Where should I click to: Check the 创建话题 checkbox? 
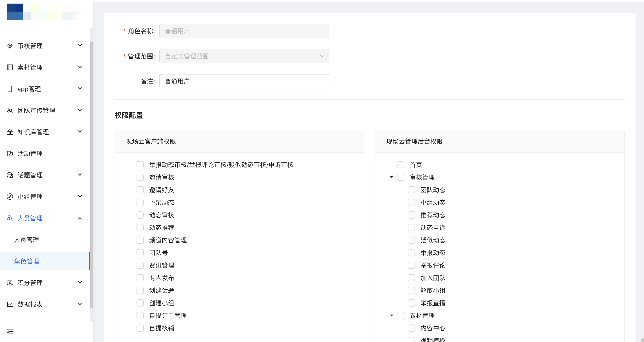140,290
